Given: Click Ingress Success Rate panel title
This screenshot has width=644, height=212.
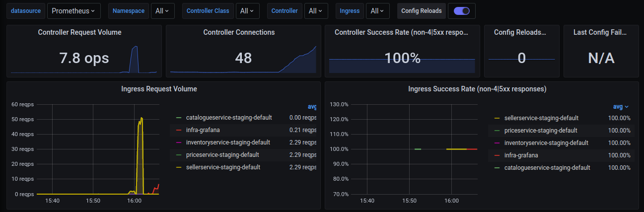Looking at the screenshot, I should [x=477, y=89].
